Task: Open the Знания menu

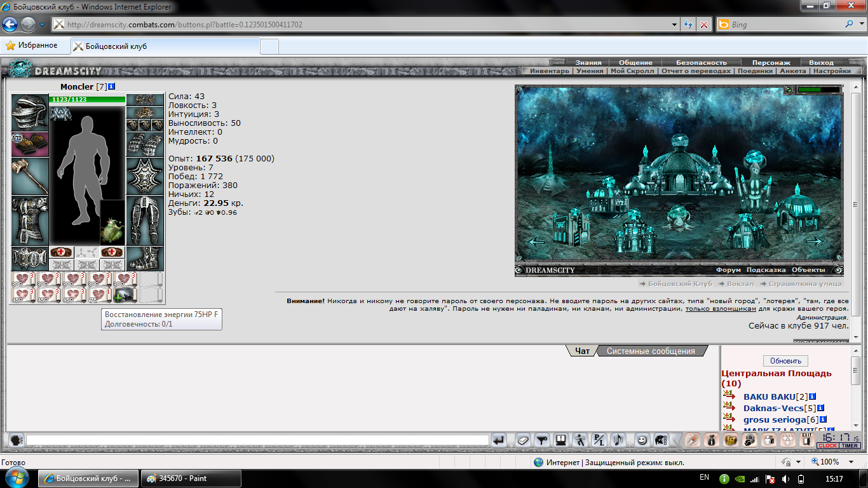Action: [x=588, y=62]
